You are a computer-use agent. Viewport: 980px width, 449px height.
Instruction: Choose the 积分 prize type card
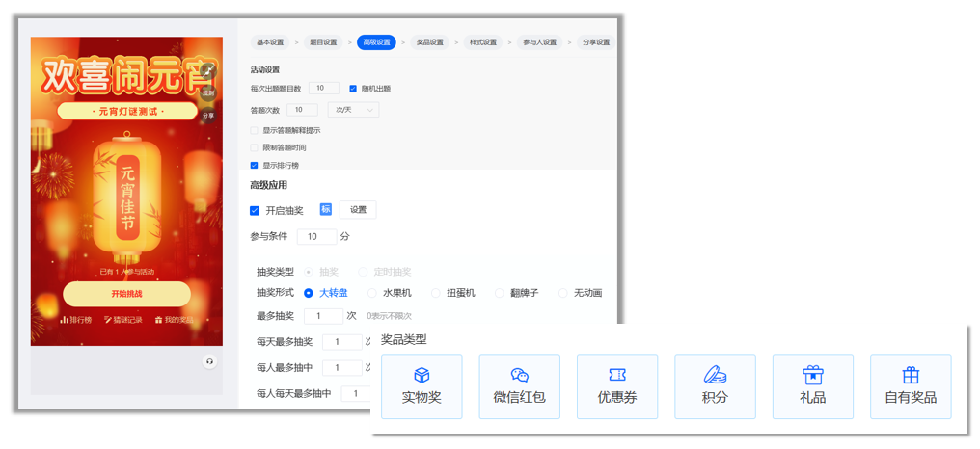pos(715,386)
